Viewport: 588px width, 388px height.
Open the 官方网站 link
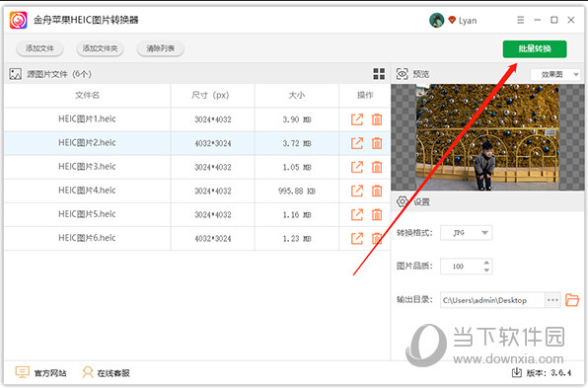[x=40, y=372]
